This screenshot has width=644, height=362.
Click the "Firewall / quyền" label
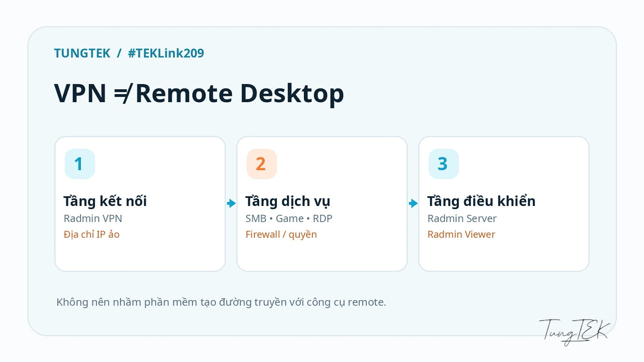[281, 234]
